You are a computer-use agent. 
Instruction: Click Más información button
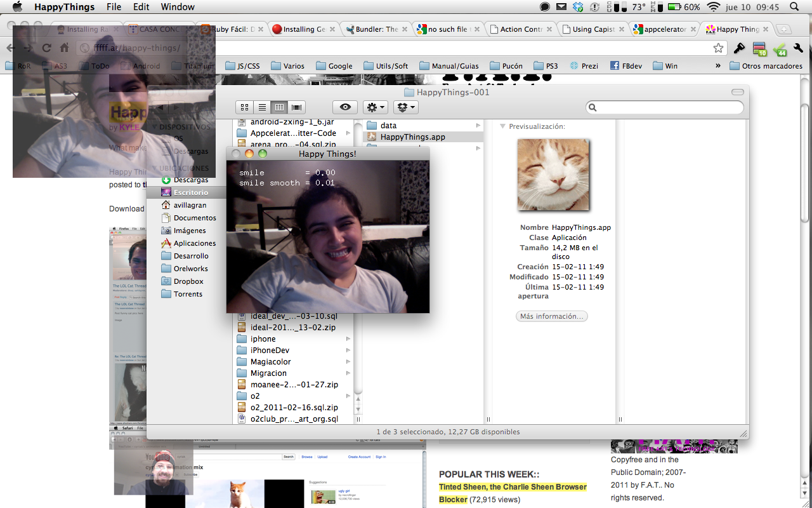point(552,316)
